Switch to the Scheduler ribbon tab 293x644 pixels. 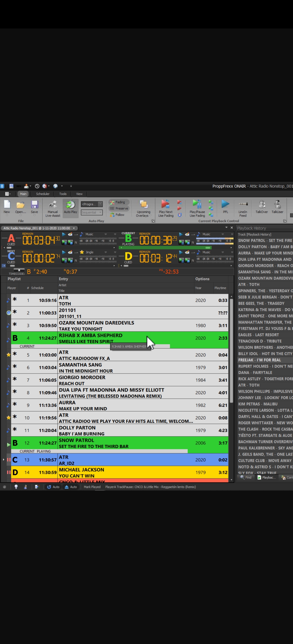point(43,194)
